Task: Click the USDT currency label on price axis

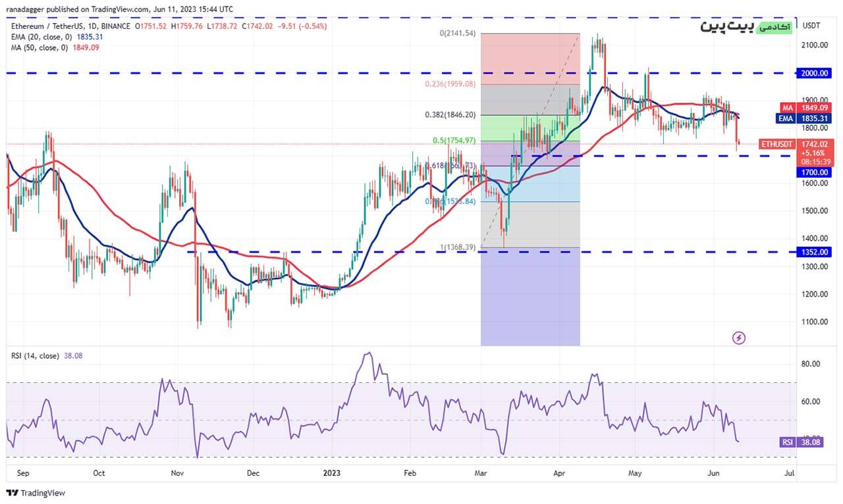Action: tap(810, 25)
